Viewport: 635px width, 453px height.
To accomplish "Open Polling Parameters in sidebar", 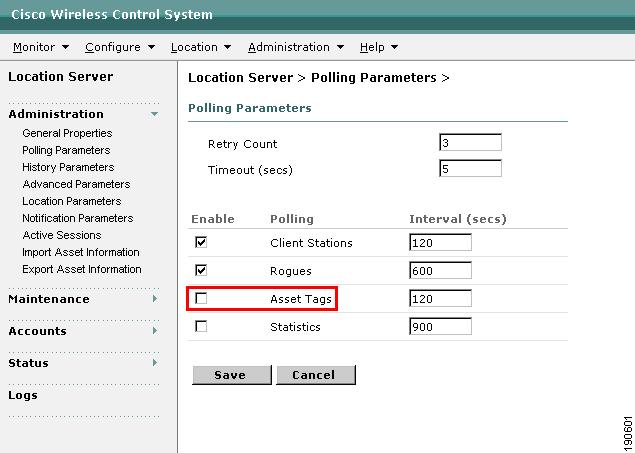I will (66, 150).
